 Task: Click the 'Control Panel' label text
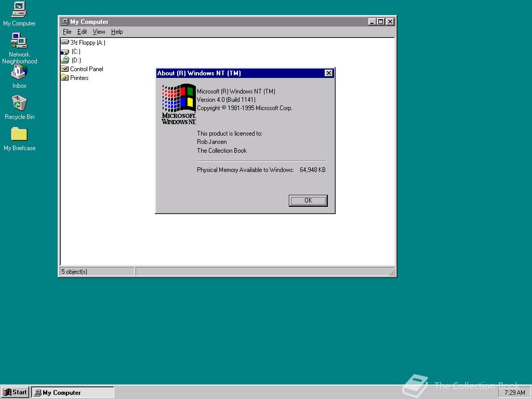(x=87, y=69)
